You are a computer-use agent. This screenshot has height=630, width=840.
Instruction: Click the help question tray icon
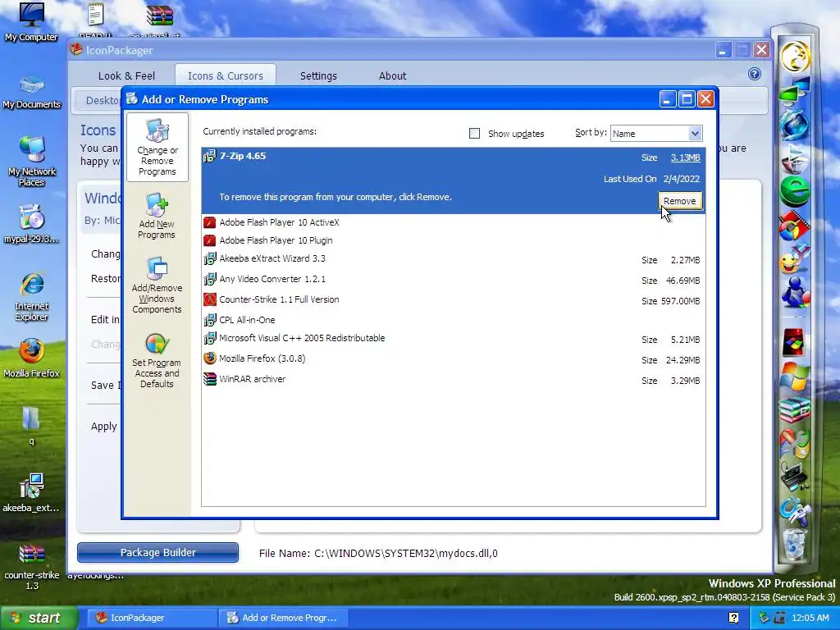[734, 619]
